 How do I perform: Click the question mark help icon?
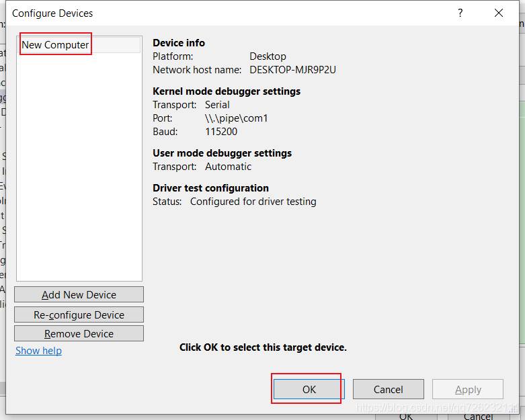pos(460,13)
